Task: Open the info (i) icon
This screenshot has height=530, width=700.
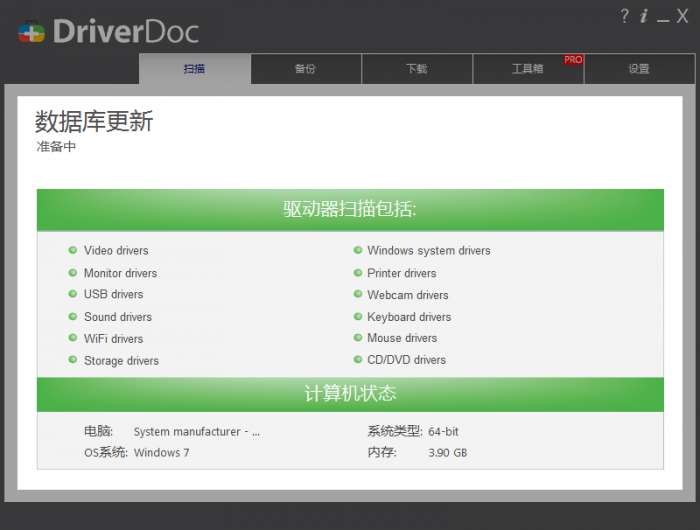Action: pos(644,17)
